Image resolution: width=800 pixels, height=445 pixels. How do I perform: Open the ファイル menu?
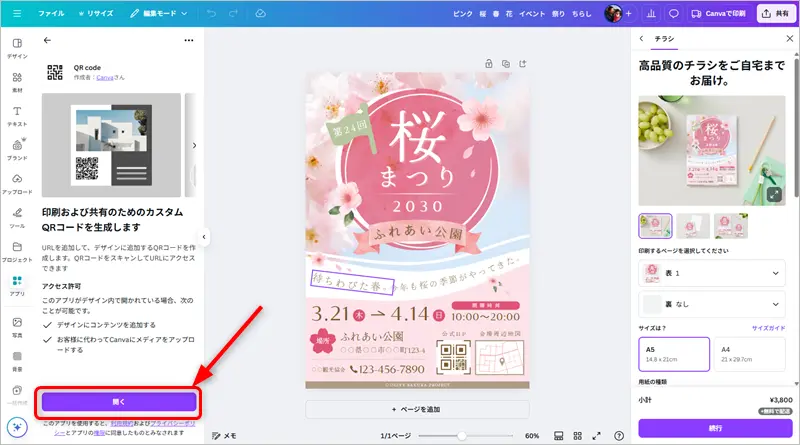tap(50, 14)
